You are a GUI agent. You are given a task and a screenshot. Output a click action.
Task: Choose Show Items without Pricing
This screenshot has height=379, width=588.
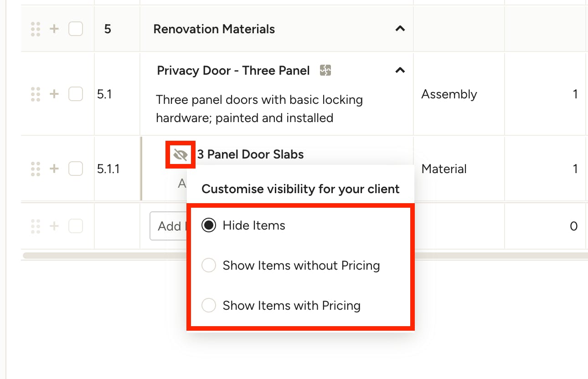pos(209,266)
